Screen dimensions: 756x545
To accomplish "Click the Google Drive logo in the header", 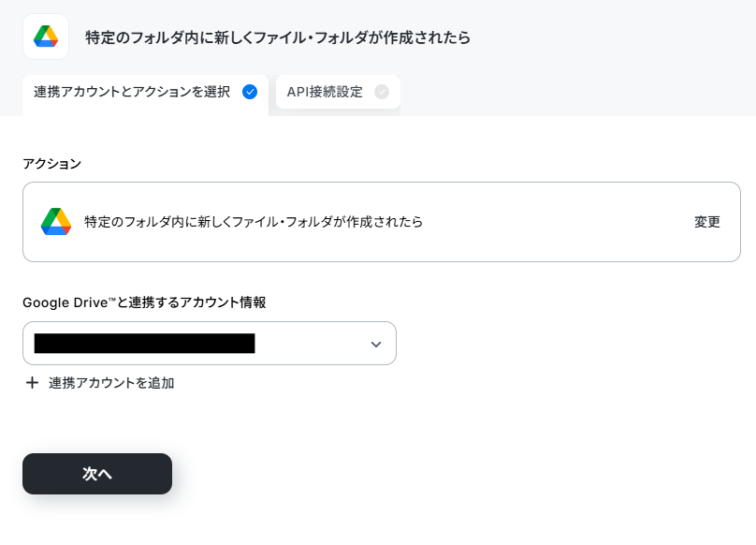I will (x=46, y=37).
